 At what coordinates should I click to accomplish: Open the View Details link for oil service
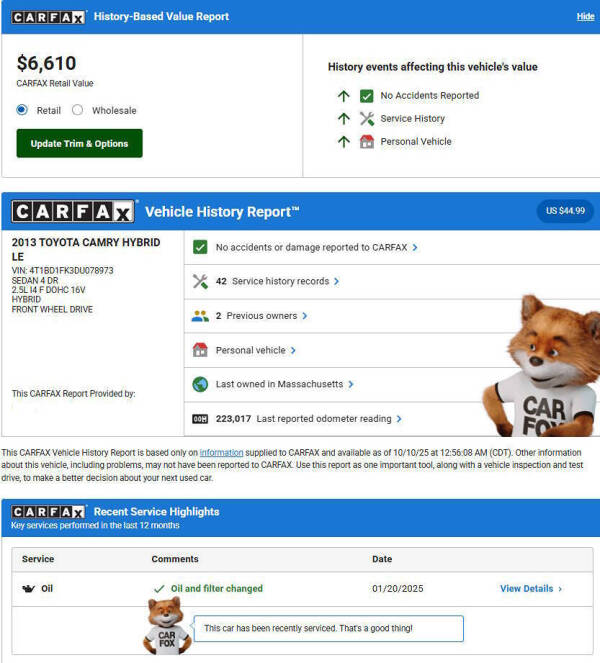pos(531,589)
